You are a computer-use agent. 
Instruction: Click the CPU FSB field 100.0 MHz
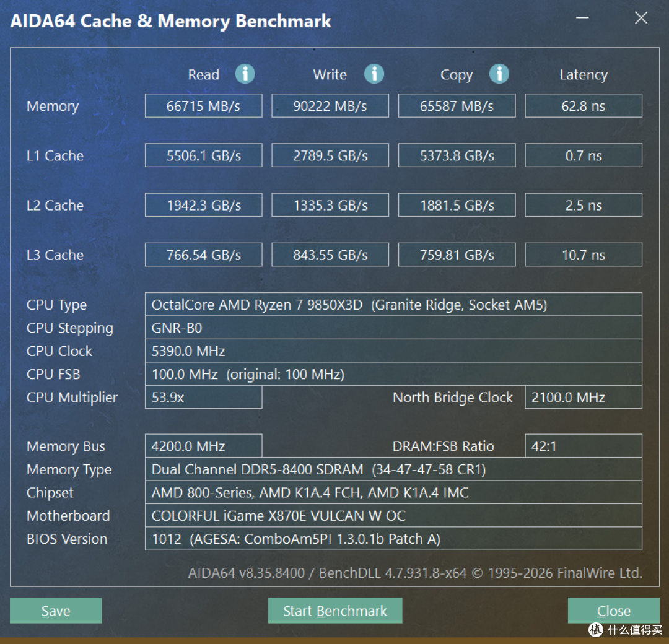click(x=393, y=374)
